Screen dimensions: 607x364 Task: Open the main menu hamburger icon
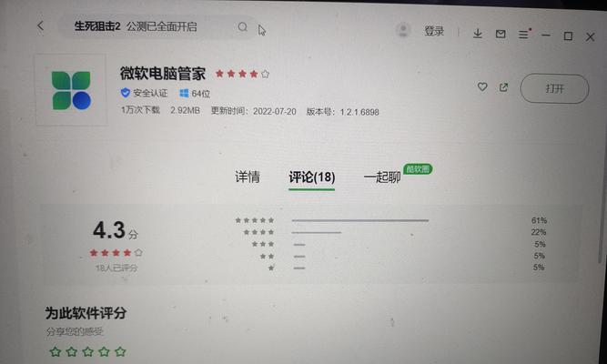pyautogui.click(x=523, y=35)
